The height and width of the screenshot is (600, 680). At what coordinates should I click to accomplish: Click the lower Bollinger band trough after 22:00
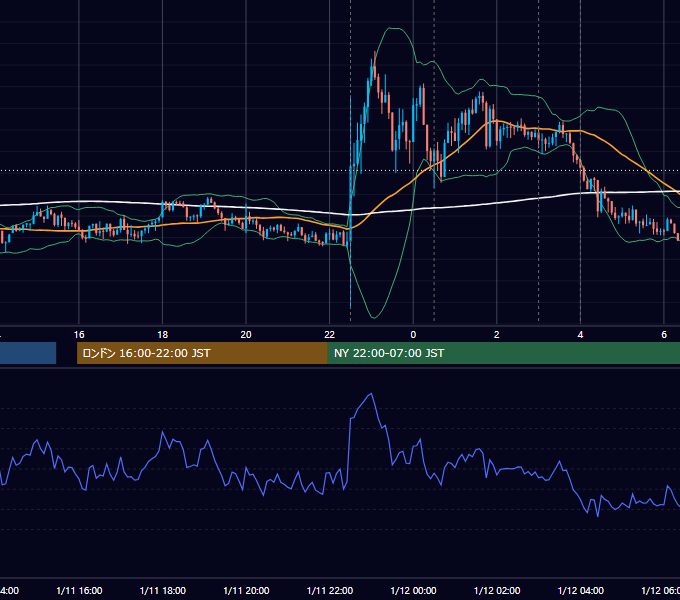tap(374, 318)
